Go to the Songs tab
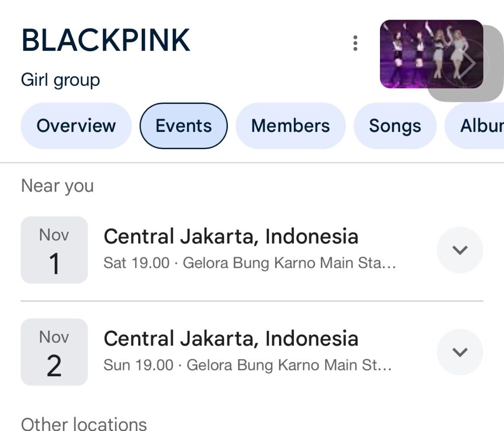 pos(395,126)
